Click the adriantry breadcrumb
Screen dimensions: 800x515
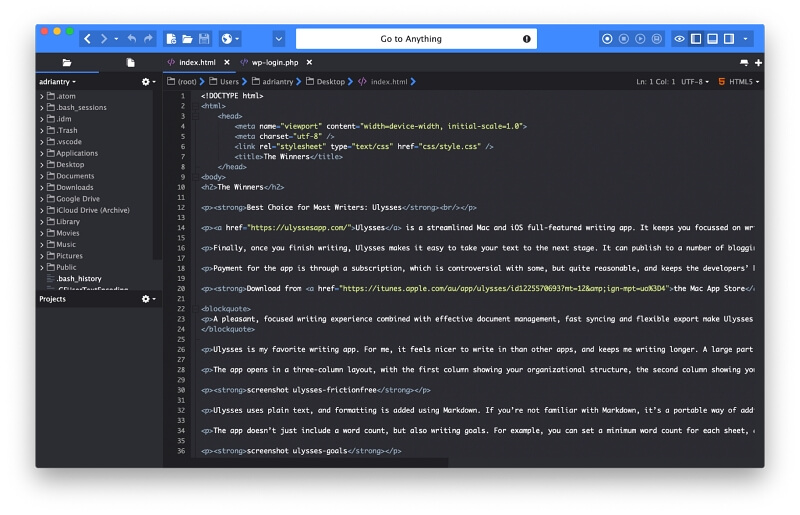click(272, 82)
